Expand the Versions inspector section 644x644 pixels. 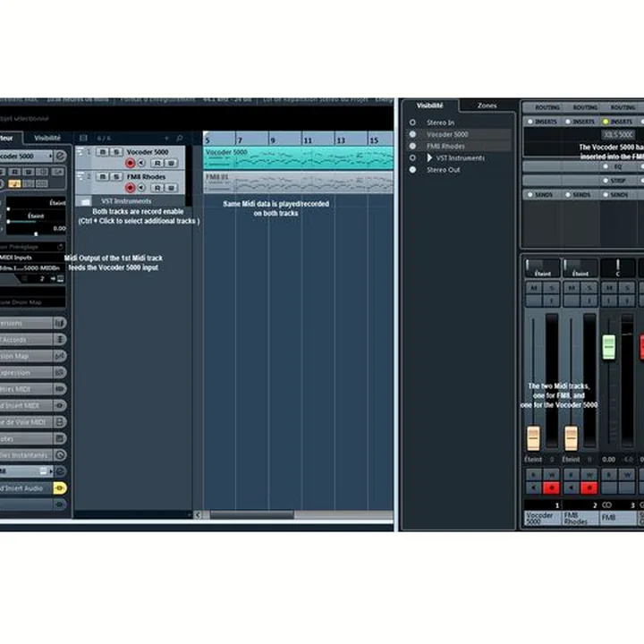tap(26, 323)
